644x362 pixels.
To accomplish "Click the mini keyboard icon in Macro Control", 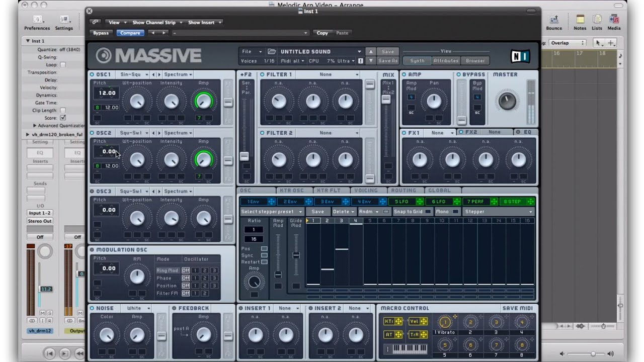I will pyautogui.click(x=410, y=349).
